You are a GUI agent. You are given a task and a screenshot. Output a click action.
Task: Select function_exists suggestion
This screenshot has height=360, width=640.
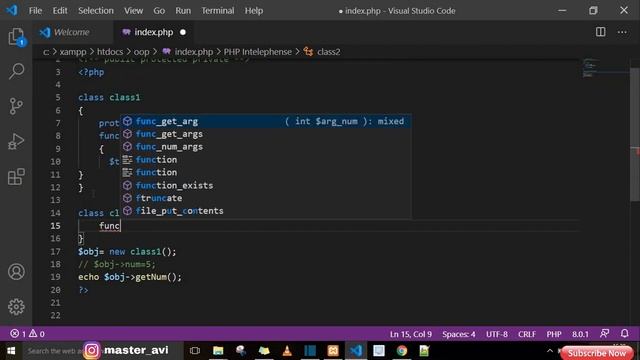266,185
